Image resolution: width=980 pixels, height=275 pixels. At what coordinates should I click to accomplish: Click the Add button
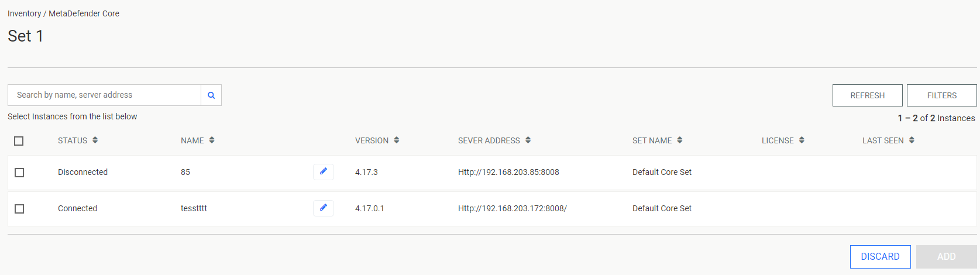coord(947,257)
